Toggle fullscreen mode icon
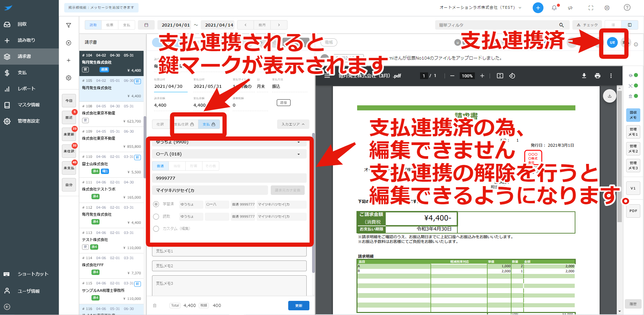 click(x=591, y=8)
